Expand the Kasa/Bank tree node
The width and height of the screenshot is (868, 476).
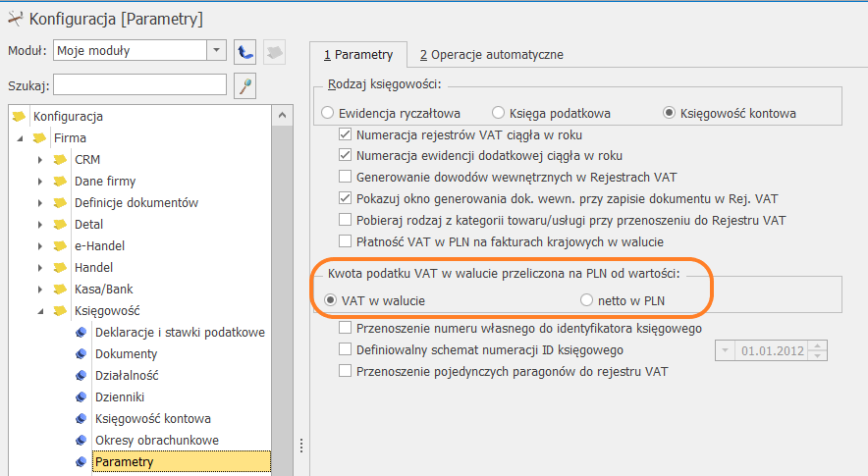[x=40, y=290]
